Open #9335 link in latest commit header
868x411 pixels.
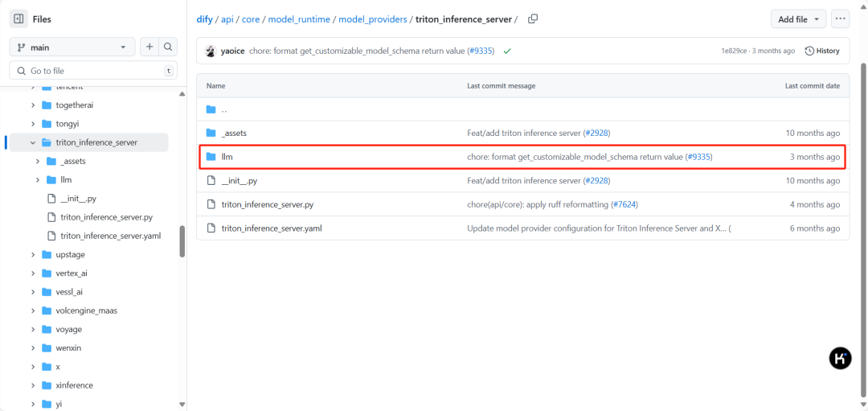pyautogui.click(x=482, y=51)
